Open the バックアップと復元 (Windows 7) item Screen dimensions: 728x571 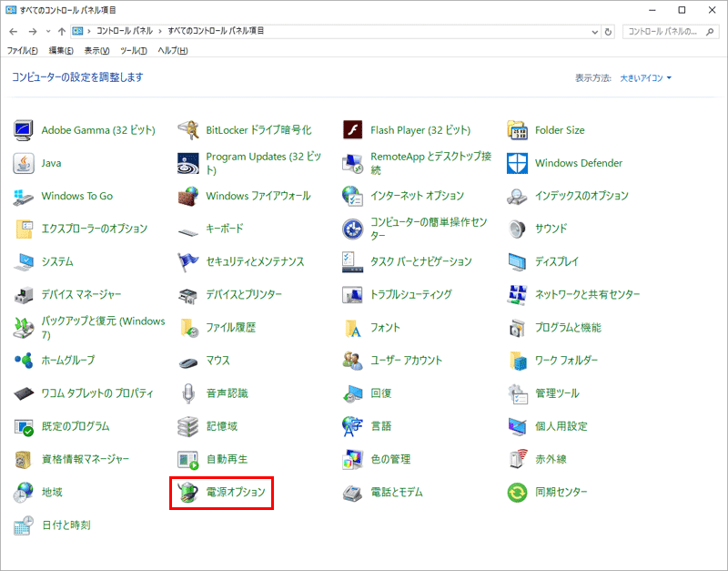click(89, 328)
